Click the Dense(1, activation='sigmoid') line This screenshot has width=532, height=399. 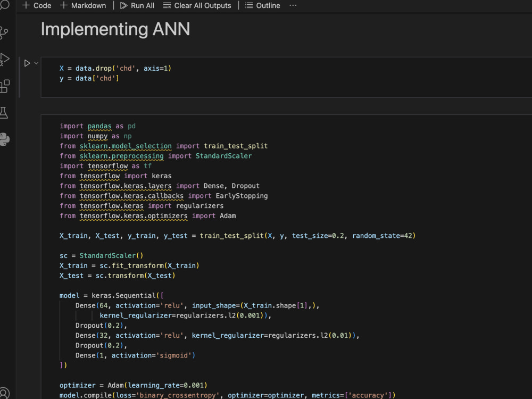[135, 355]
